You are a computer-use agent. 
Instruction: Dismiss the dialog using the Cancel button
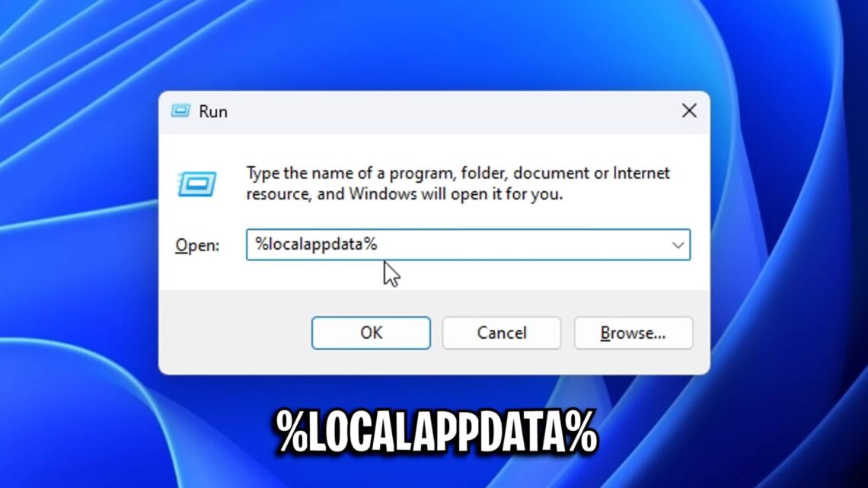502,333
